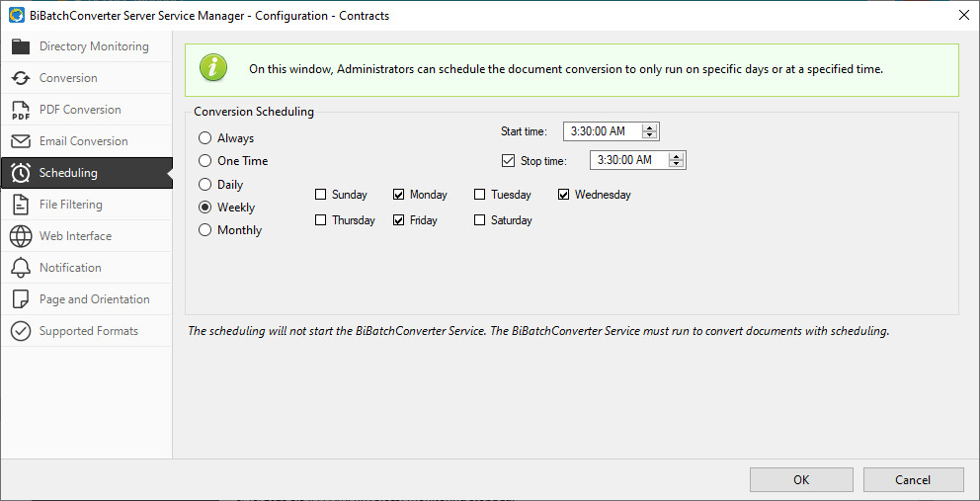
Task: Select the Monthly radio option
Action: pyautogui.click(x=205, y=230)
